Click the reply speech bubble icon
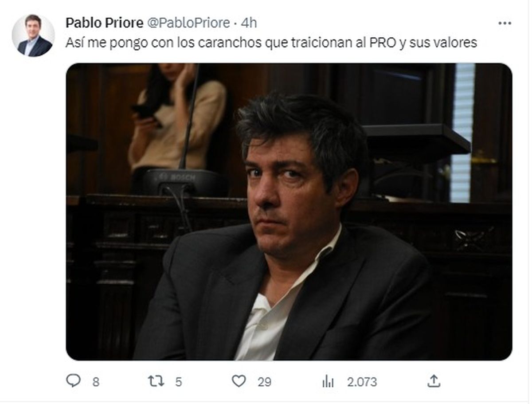Screen dimensions: 532x404 point(73,380)
